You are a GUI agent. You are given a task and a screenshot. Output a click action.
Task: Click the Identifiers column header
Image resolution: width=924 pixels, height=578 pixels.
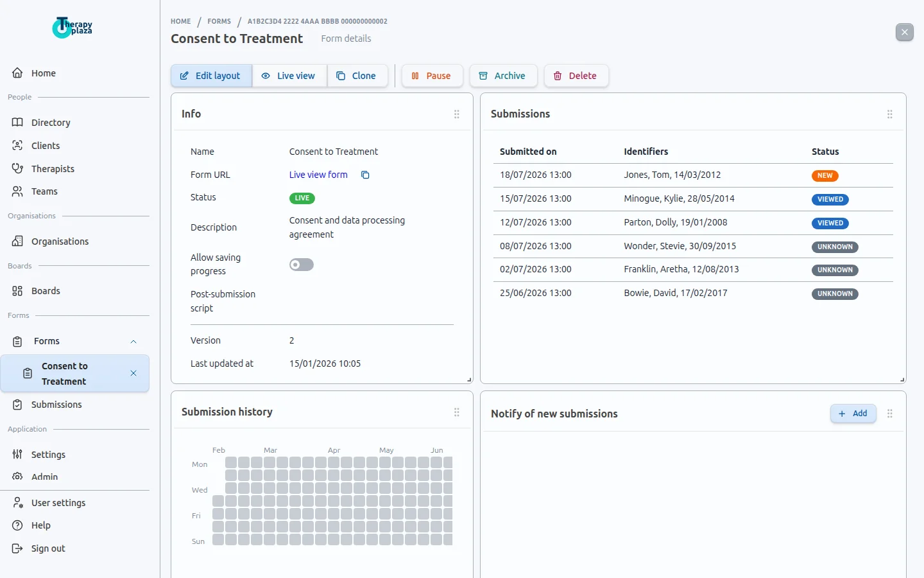[x=646, y=152]
